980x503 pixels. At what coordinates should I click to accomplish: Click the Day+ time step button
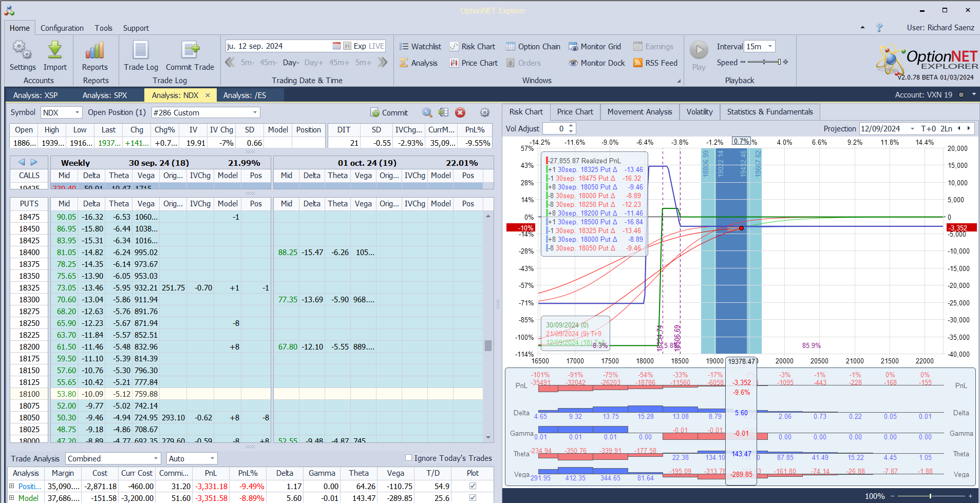click(x=314, y=63)
